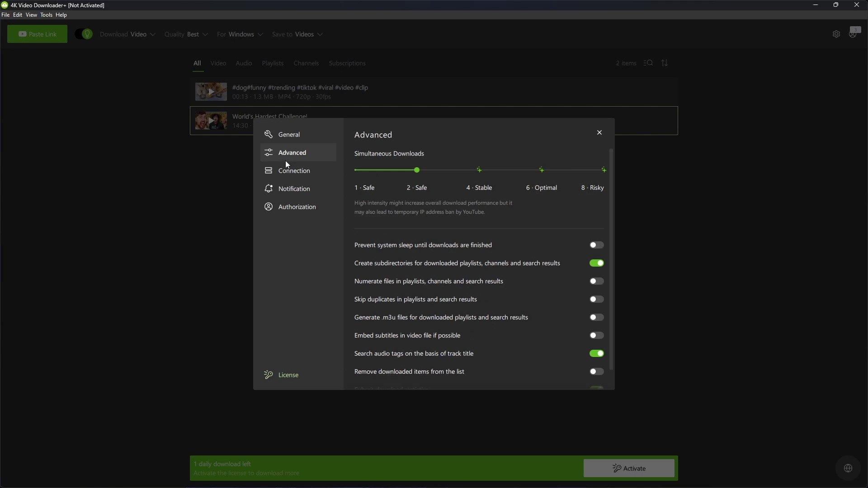Click the settings dialog vertical scrollbar
This screenshot has height=488, width=868.
[x=611, y=259]
